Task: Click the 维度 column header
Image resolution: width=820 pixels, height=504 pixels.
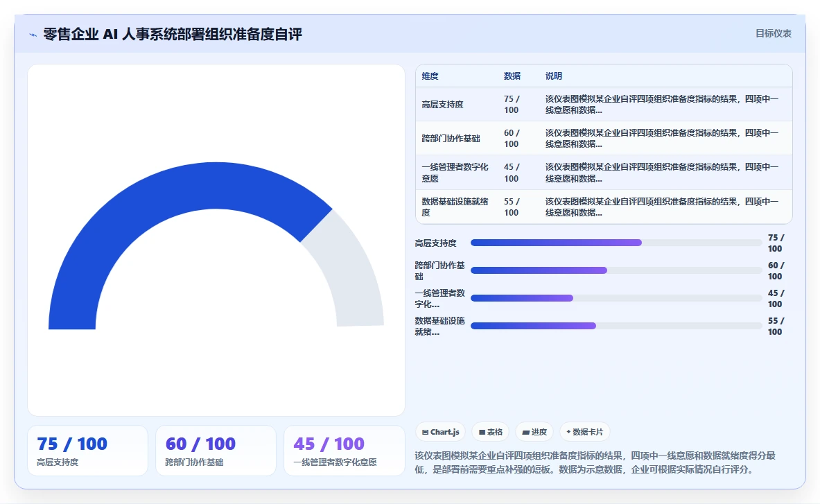Action: pos(430,76)
